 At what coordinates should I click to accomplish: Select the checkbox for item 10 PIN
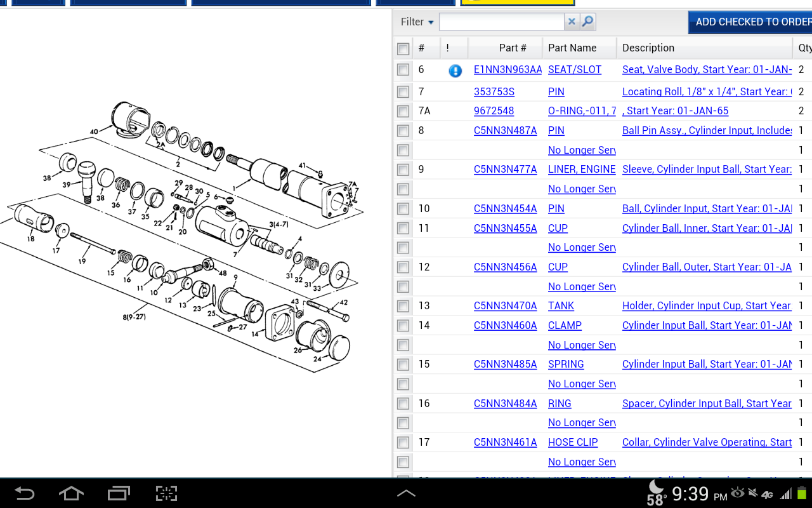point(403,209)
